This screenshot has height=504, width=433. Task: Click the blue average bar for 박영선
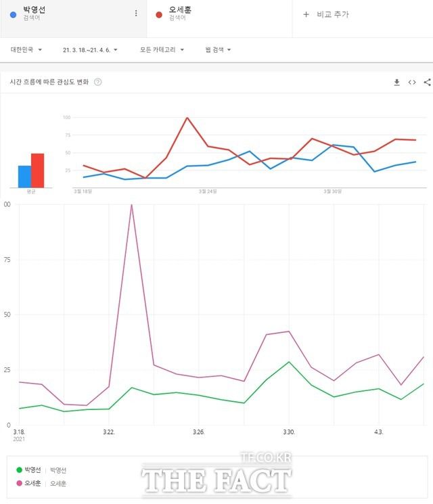coord(24,176)
